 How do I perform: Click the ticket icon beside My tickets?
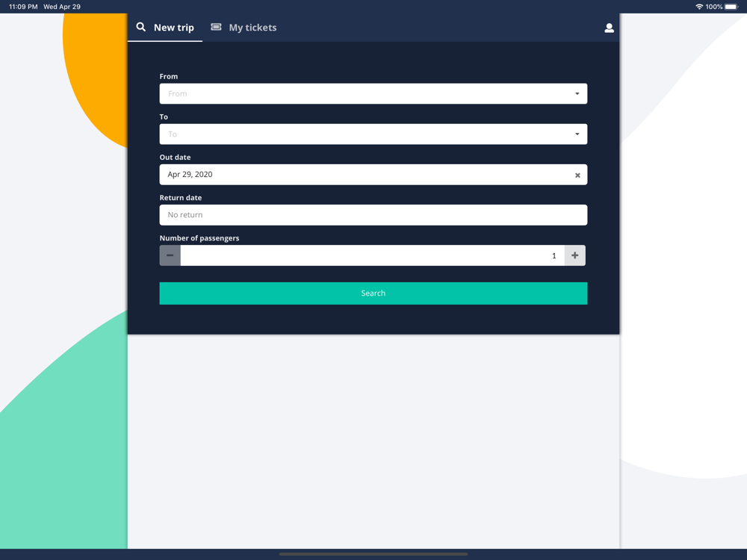217,27
